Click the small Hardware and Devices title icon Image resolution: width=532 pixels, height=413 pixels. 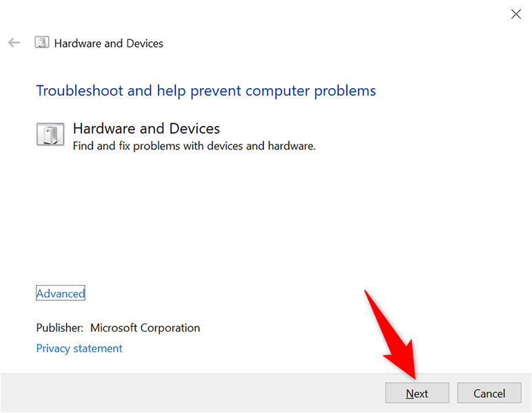point(42,43)
